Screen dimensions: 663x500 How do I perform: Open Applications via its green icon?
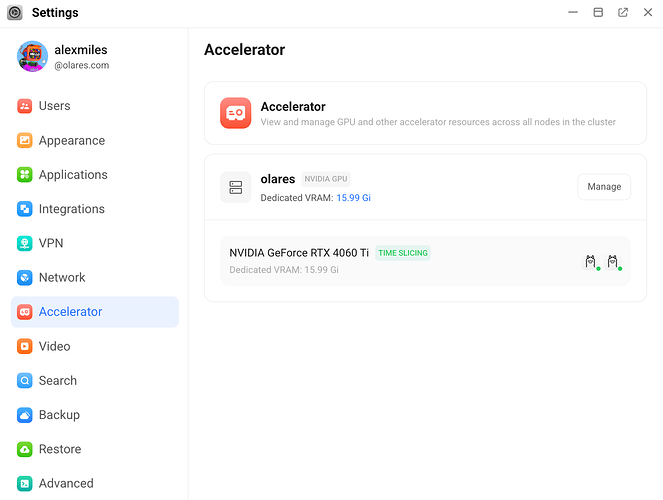(x=25, y=175)
